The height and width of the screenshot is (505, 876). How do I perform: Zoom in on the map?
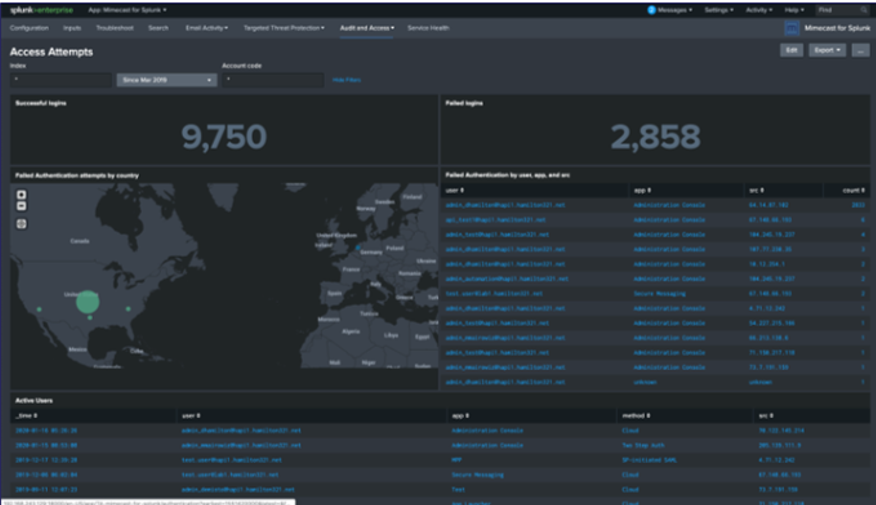[x=22, y=195]
